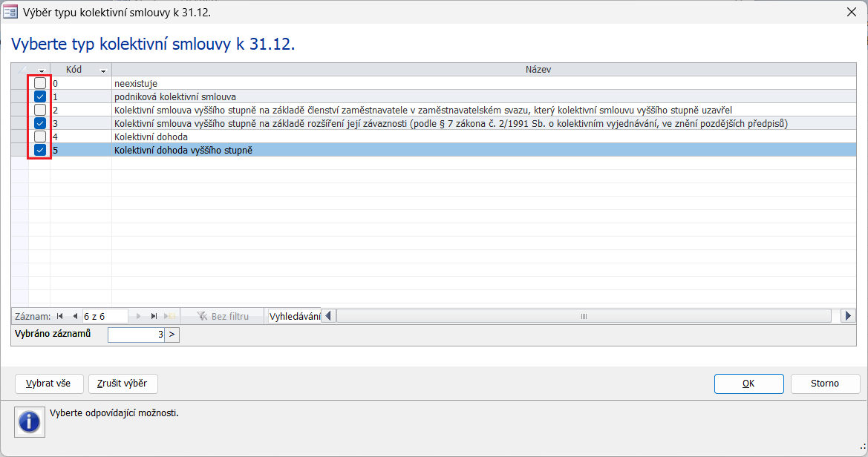The width and height of the screenshot is (868, 457).
Task: Cancel the dialog with Storno
Action: 825,384
